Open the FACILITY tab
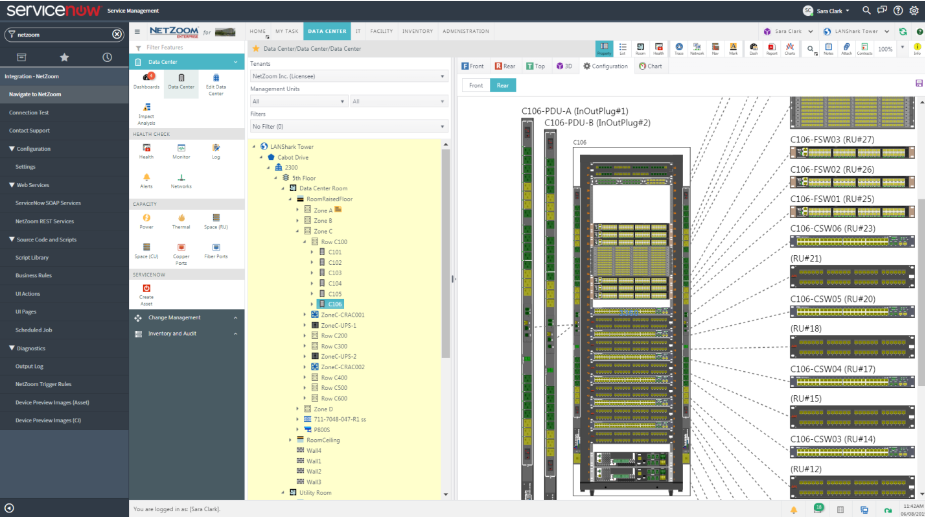 (381, 31)
